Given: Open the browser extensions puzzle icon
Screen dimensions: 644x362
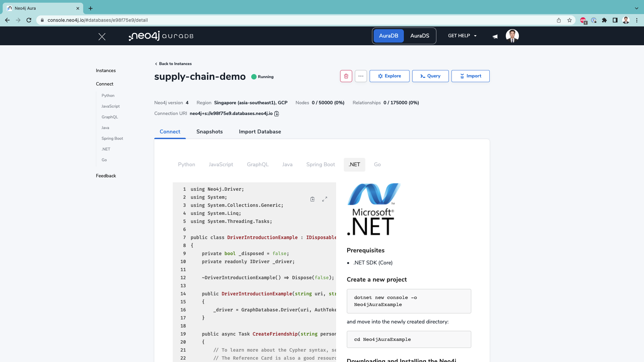Looking at the screenshot, I should 604,20.
